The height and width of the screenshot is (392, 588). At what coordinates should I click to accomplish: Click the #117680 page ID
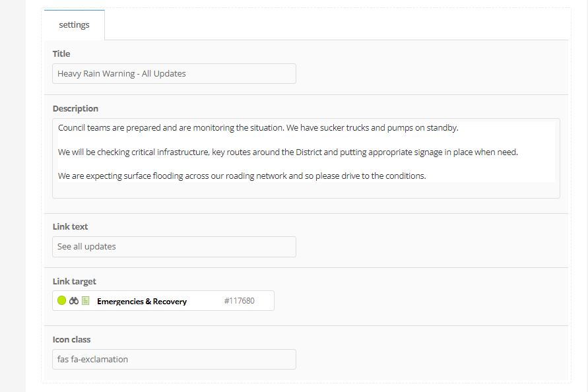coord(240,300)
